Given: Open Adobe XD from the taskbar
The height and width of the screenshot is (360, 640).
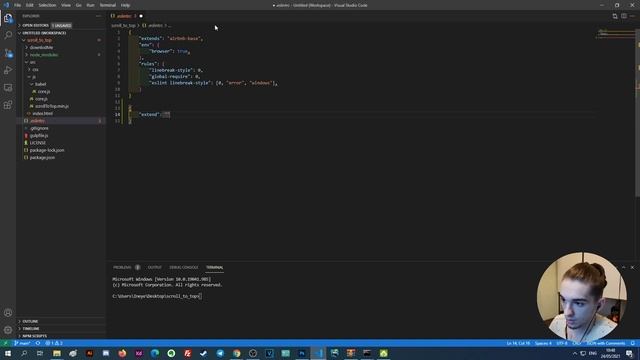Looking at the screenshot, I should pos(139,353).
